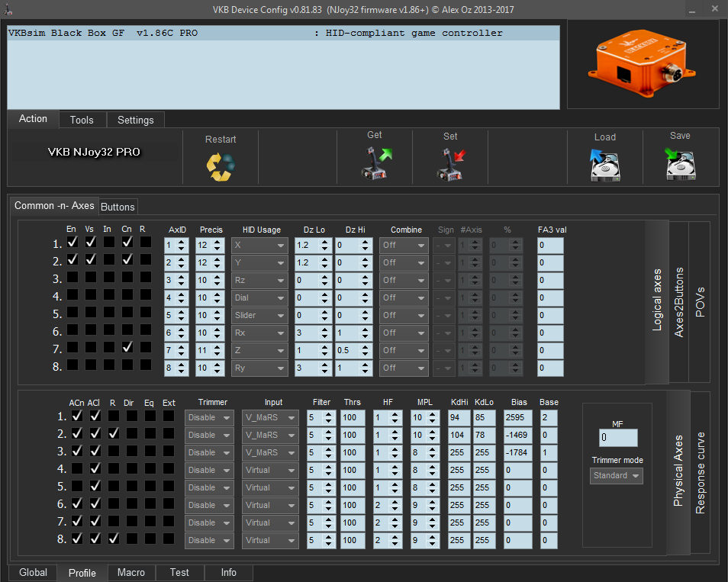Toggle R checkbox for physical axis 2

coord(113,433)
